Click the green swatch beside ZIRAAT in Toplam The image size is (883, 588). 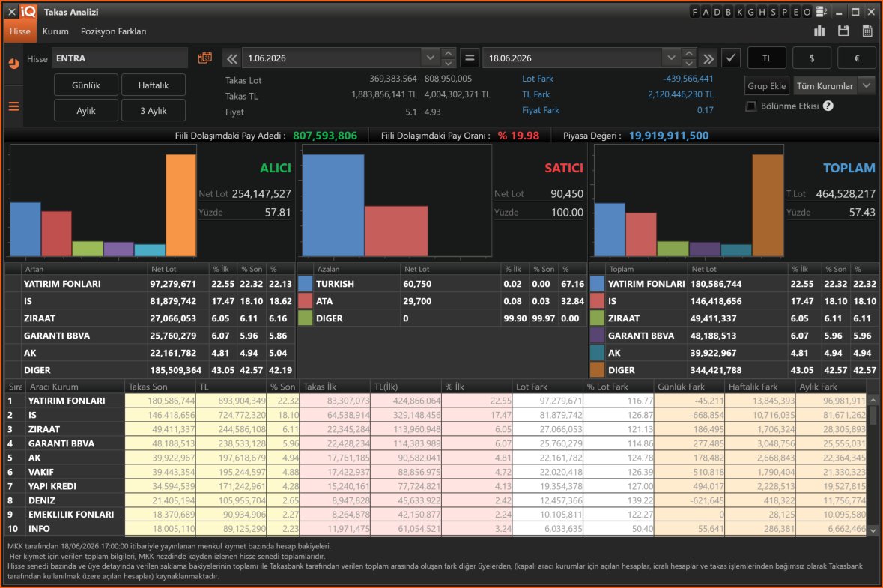[597, 318]
